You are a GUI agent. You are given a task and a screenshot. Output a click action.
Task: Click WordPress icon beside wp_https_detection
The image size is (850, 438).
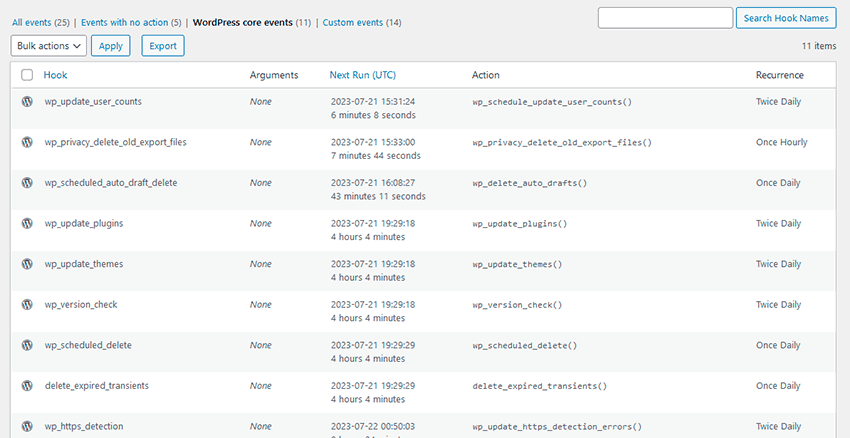[27, 426]
